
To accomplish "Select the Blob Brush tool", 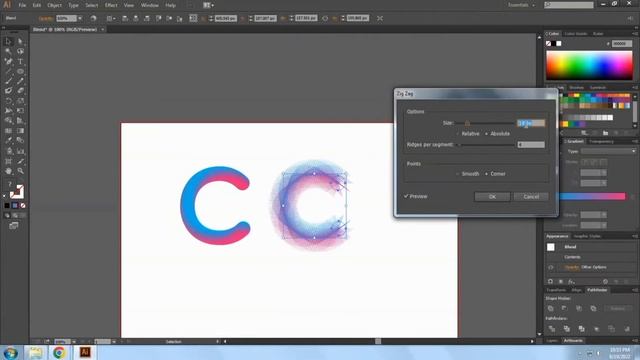I will tap(8, 91).
